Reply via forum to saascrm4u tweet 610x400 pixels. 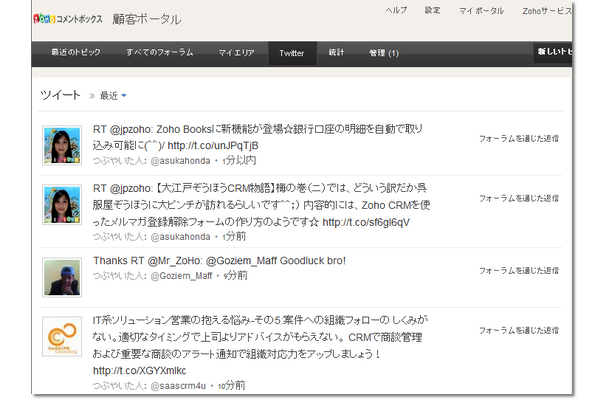point(519,330)
